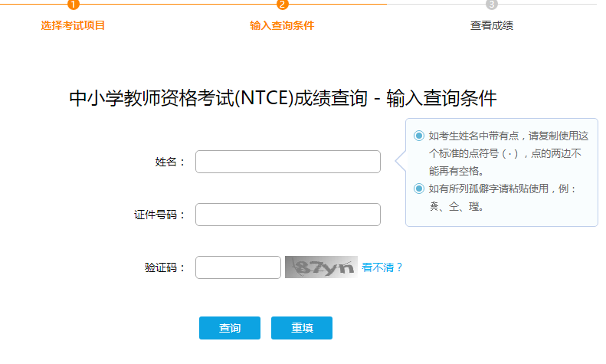Click the bullet icon beside the 孤僻字 tip

click(x=418, y=189)
